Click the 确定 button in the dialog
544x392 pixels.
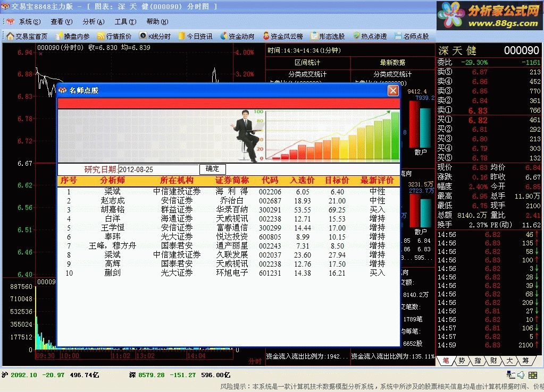click(x=213, y=169)
